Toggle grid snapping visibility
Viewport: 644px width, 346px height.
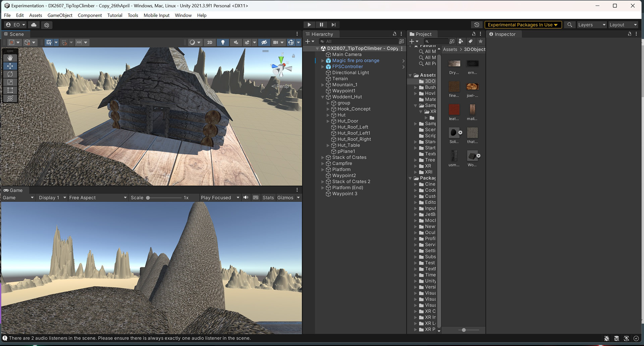[49, 42]
